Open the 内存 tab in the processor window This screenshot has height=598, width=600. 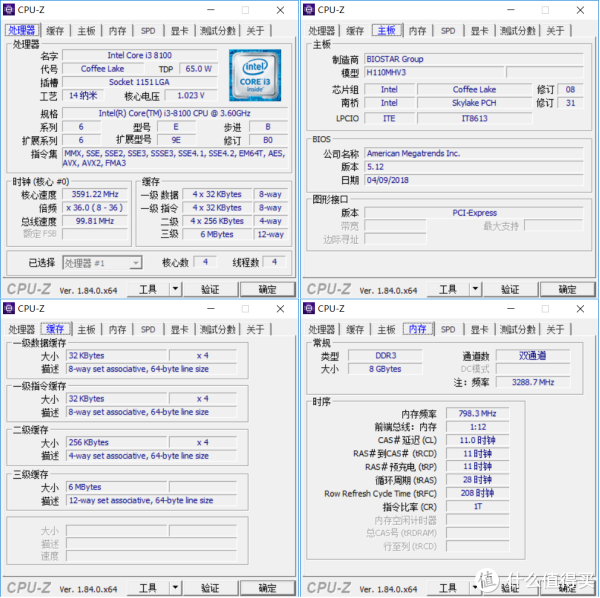[117, 31]
